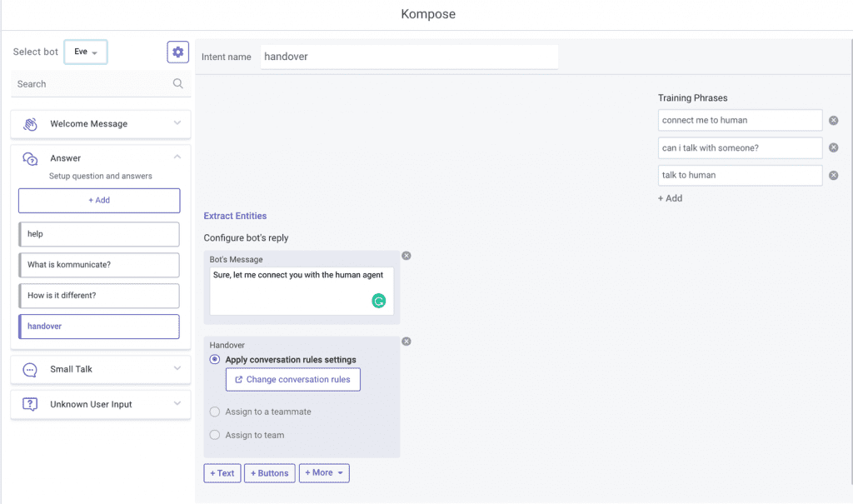Viewport: 853px width, 504px height.
Task: Add a new answer intent
Action: [x=99, y=200]
